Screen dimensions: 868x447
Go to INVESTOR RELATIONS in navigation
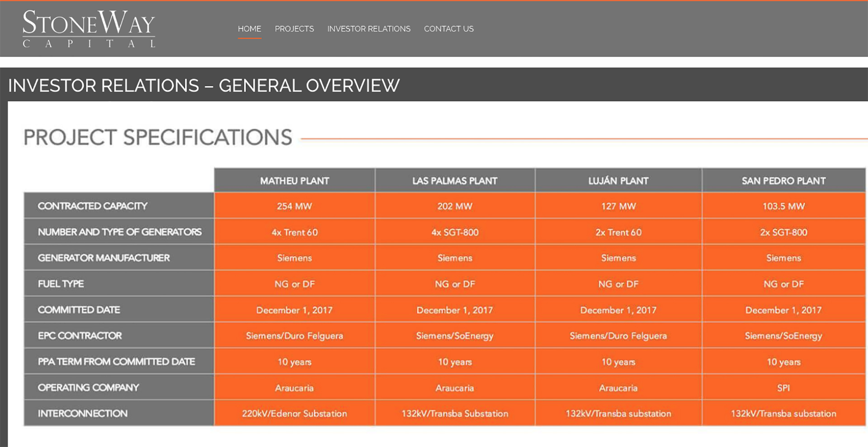pos(369,29)
